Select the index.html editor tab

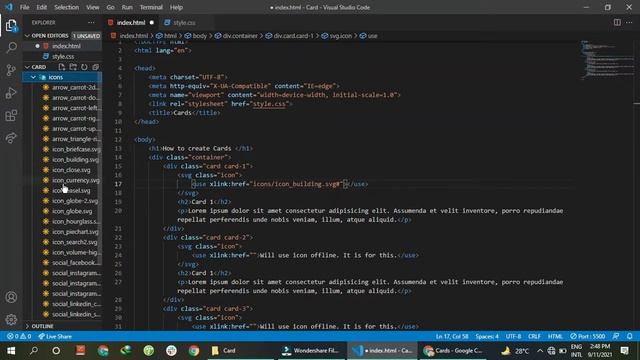point(130,22)
